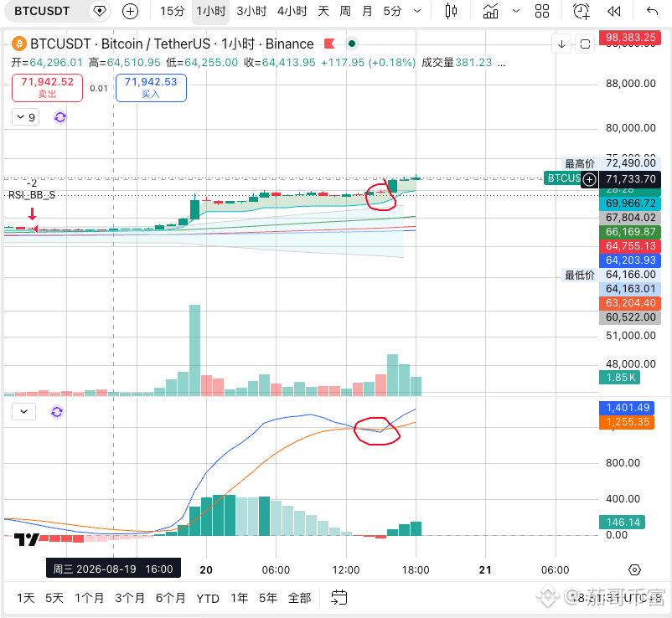The height and width of the screenshot is (618, 672).
Task: Set range to 1天
Action: 26,598
